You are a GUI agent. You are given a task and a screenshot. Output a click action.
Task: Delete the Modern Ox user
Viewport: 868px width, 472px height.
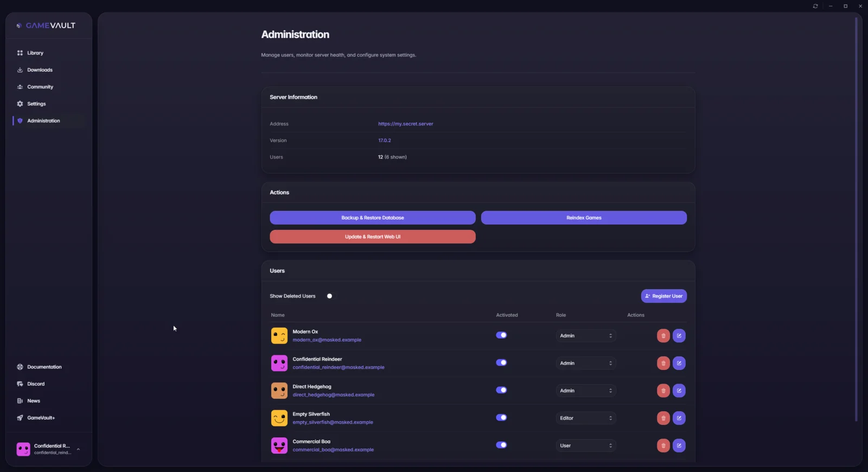click(x=663, y=336)
